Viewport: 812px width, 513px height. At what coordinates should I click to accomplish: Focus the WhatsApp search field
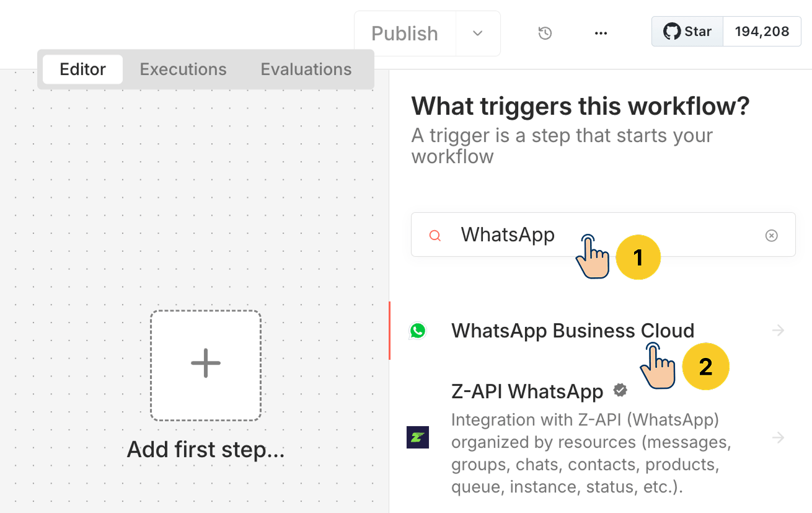[603, 234]
